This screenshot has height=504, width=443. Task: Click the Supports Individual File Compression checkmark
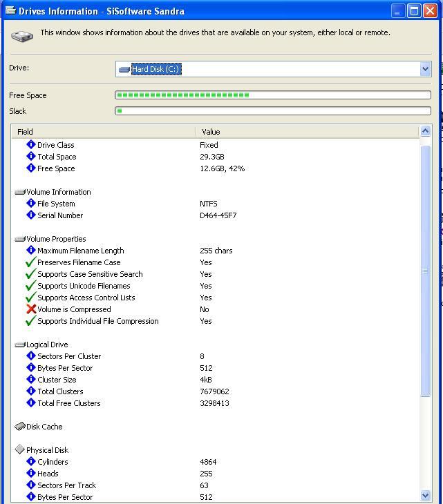31,321
